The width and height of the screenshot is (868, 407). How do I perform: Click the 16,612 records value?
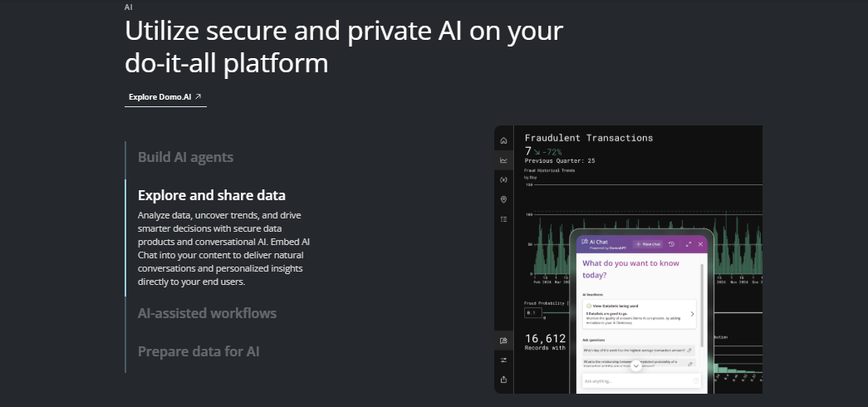click(x=545, y=338)
